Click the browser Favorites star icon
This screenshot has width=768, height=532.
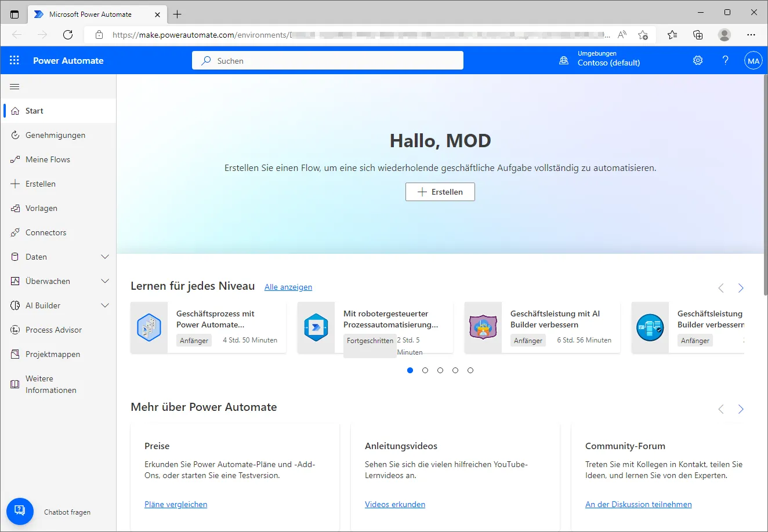672,35
